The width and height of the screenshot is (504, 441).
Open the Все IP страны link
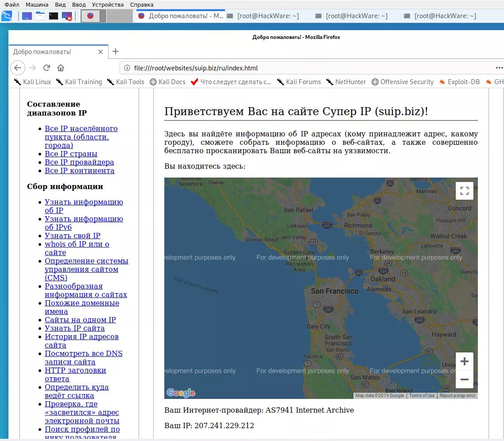pyautogui.click(x=71, y=154)
